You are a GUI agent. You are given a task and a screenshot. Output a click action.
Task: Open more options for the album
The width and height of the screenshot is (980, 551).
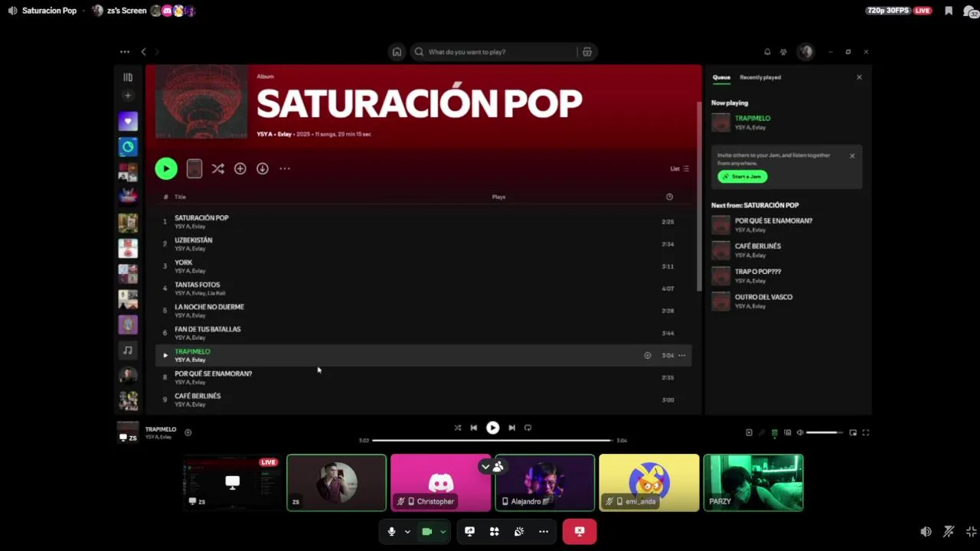[285, 168]
